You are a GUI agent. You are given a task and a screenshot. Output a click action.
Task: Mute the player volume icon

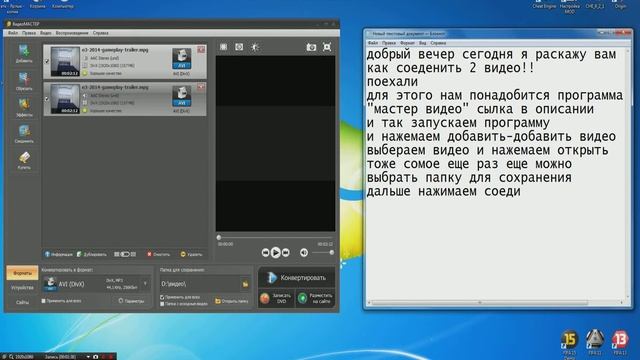304,253
